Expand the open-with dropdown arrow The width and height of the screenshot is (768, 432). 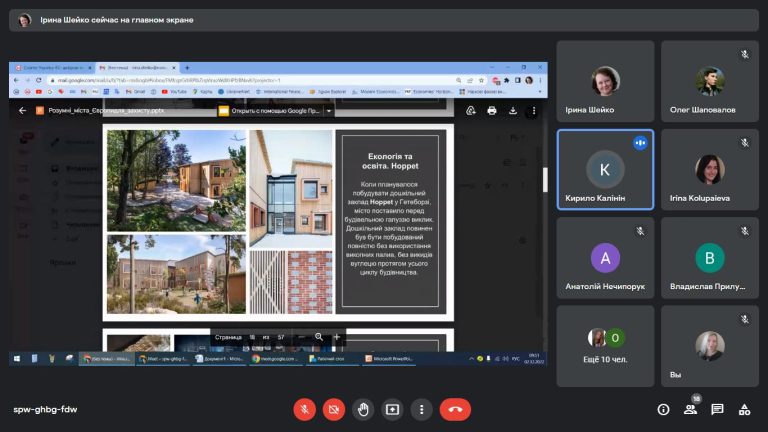(x=329, y=111)
